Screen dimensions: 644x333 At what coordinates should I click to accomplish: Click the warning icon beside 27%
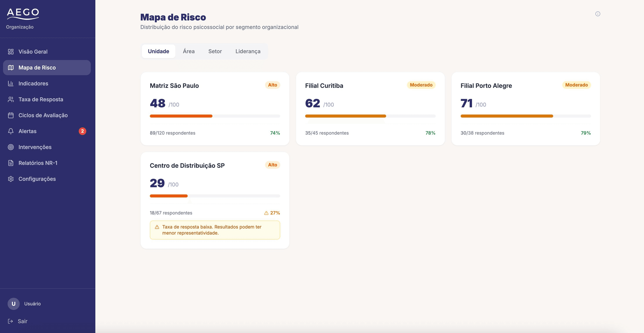pyautogui.click(x=266, y=213)
